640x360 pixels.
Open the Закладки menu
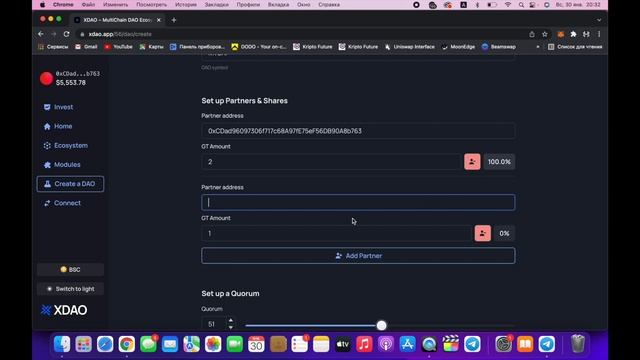point(216,5)
